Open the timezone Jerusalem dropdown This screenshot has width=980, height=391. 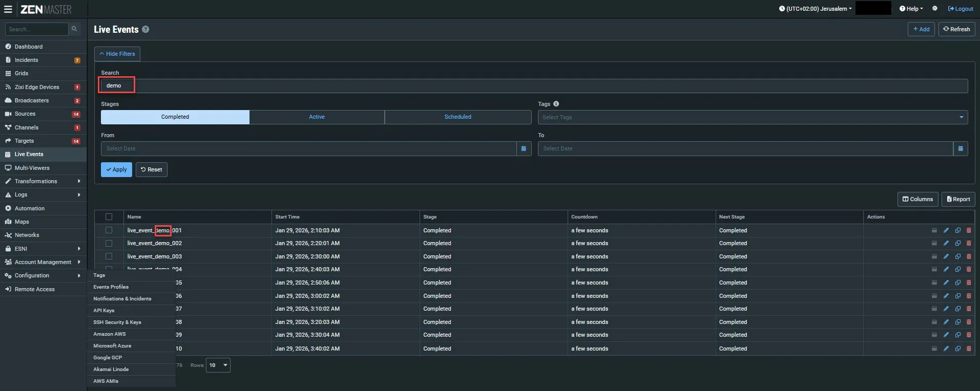coord(815,9)
